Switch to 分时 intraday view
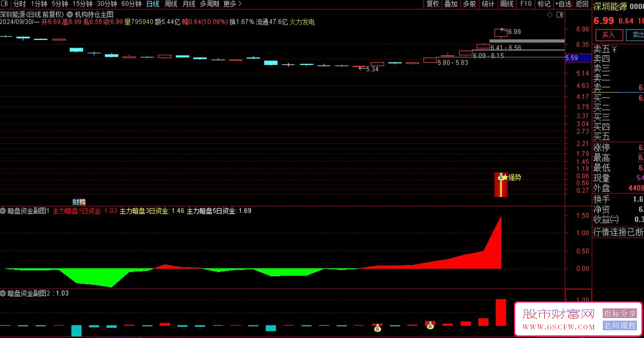The height and width of the screenshot is (338, 644). pyautogui.click(x=19, y=4)
